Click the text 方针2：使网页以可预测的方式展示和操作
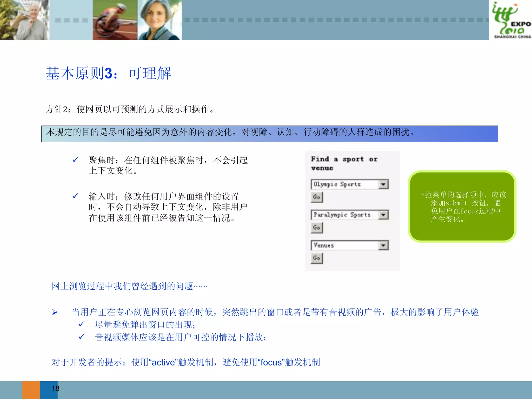The height and width of the screenshot is (399, 532). click(x=130, y=109)
